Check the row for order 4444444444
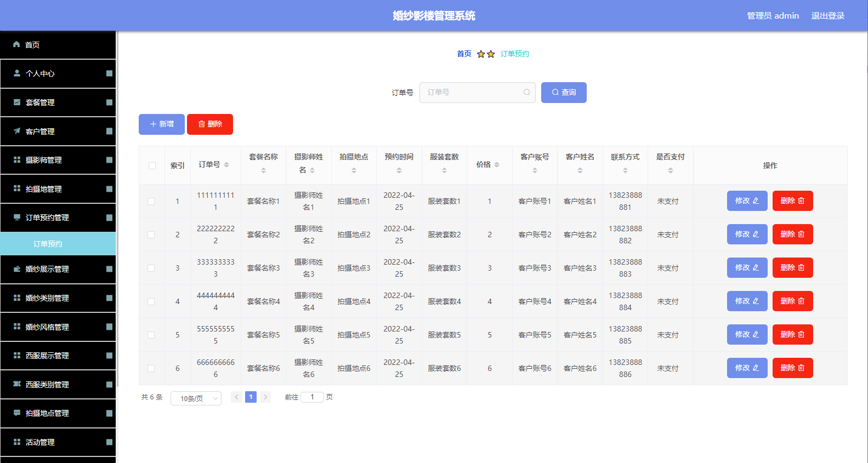Viewport: 868px width, 463px height. click(151, 301)
